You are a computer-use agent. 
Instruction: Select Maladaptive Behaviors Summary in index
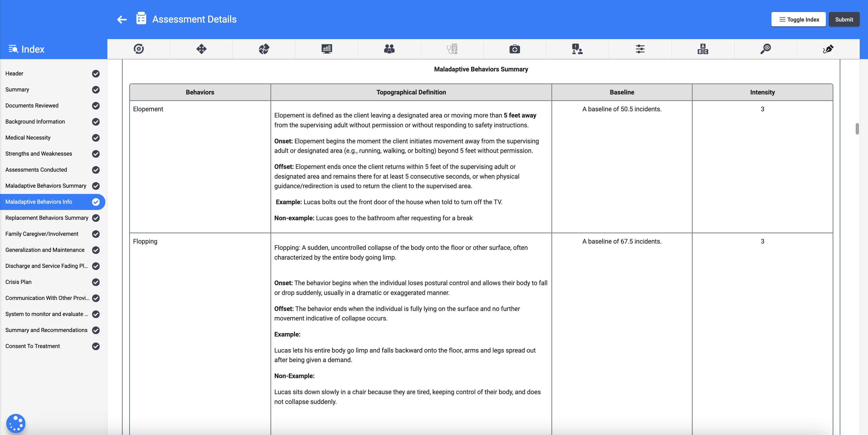[x=45, y=185]
